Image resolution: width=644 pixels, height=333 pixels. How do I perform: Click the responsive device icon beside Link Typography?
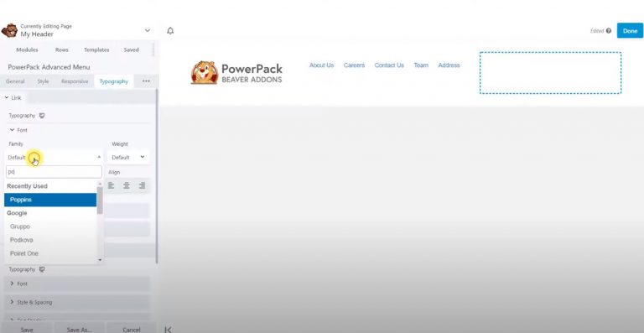(x=42, y=116)
